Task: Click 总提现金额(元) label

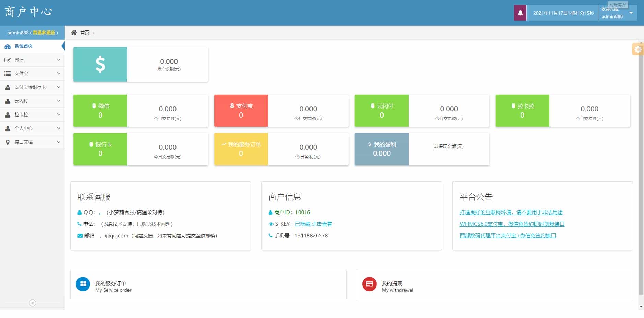Action: 449,146
